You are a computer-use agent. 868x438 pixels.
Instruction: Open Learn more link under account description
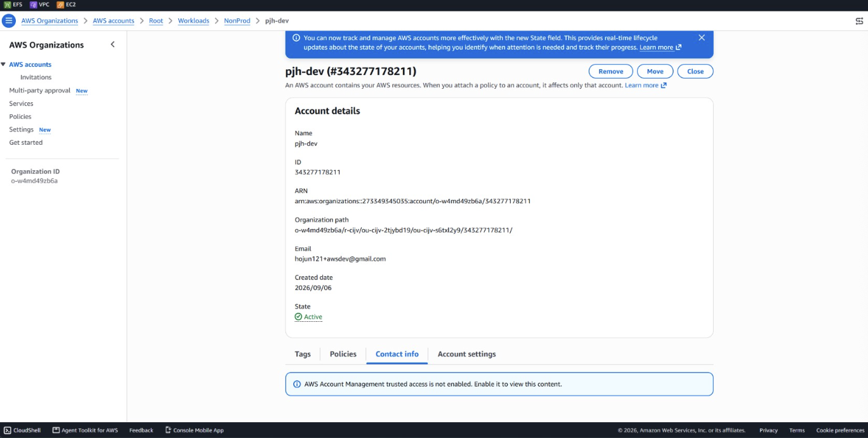(645, 85)
